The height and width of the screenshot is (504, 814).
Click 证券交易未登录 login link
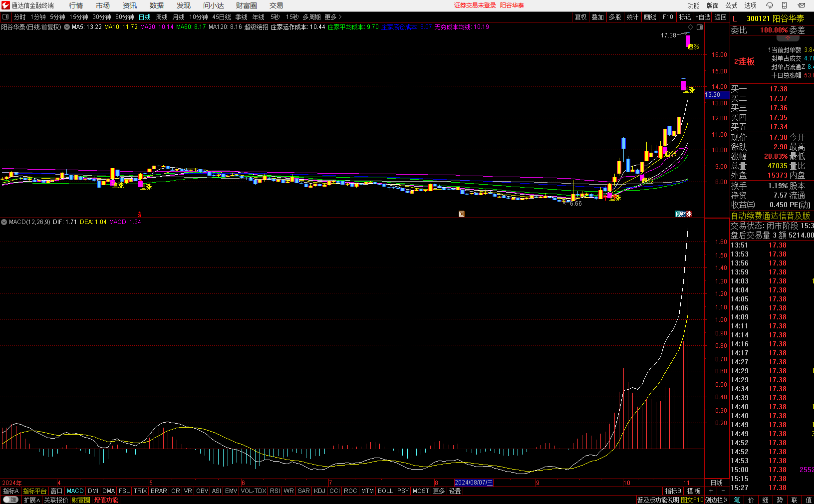pos(475,5)
